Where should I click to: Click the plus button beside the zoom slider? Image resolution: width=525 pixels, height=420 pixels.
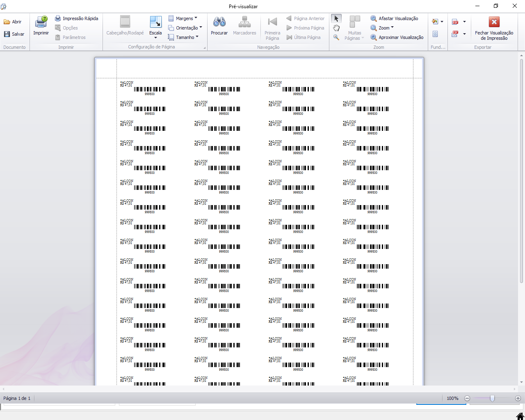518,398
